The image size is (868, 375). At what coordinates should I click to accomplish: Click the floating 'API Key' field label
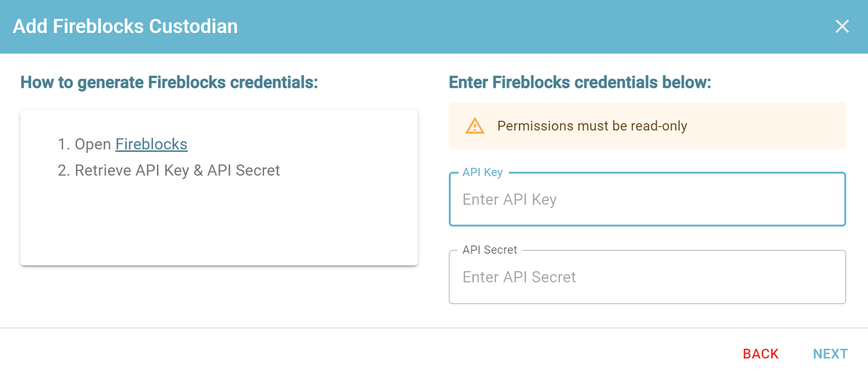click(x=482, y=172)
